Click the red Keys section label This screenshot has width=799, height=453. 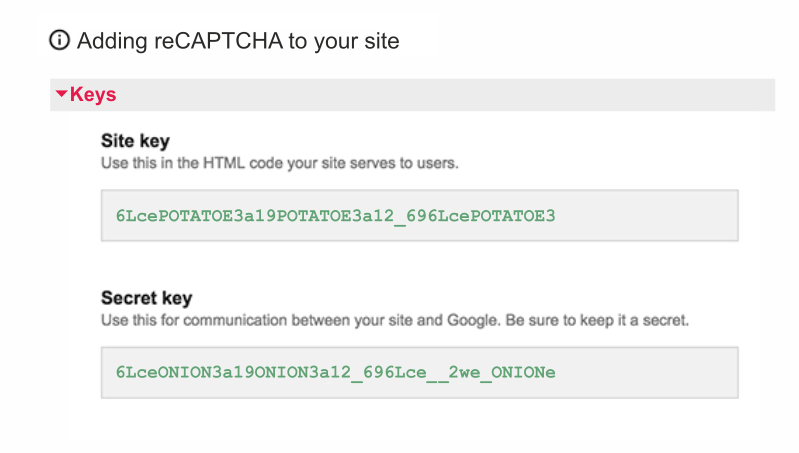click(x=93, y=95)
